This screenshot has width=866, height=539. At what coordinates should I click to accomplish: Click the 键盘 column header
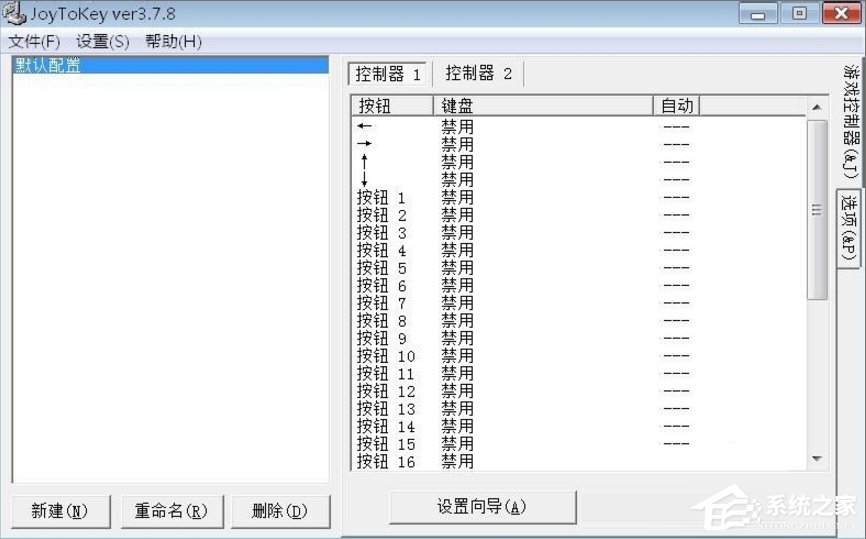pyautogui.click(x=543, y=105)
